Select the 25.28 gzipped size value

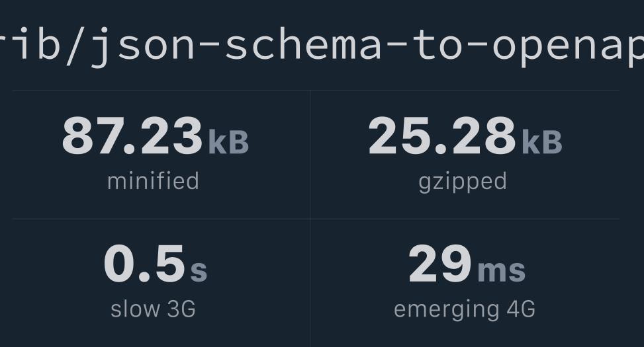[442, 135]
